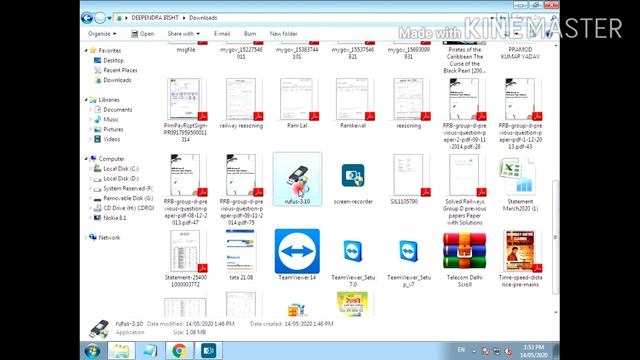Open System Reserved drive
Viewport: 640px width, 360px height.
(x=128, y=188)
